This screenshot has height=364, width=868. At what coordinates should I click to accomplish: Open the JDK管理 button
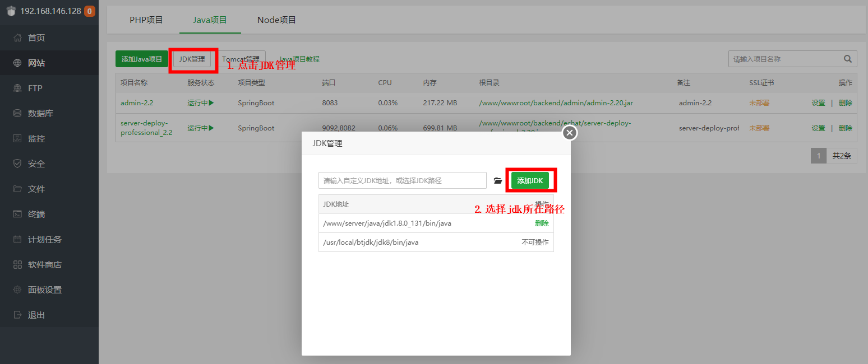(192, 59)
